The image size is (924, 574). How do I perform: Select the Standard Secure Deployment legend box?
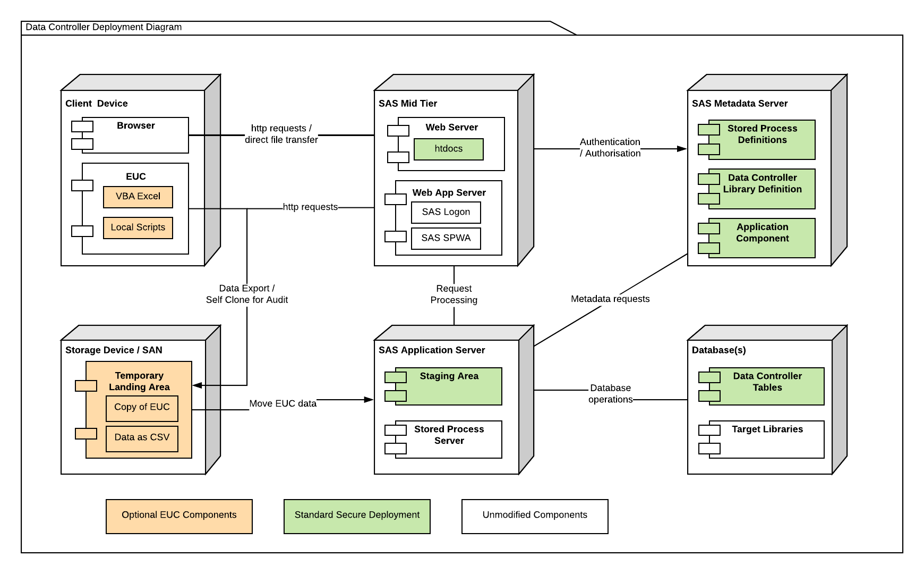(357, 516)
